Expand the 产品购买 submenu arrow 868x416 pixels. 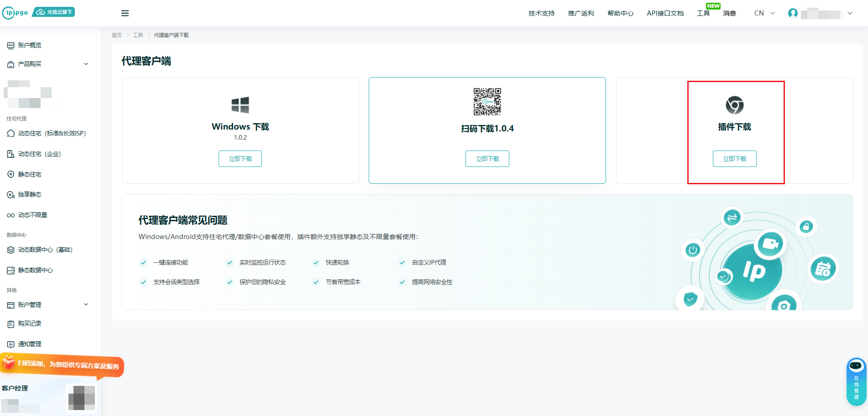pyautogui.click(x=86, y=64)
